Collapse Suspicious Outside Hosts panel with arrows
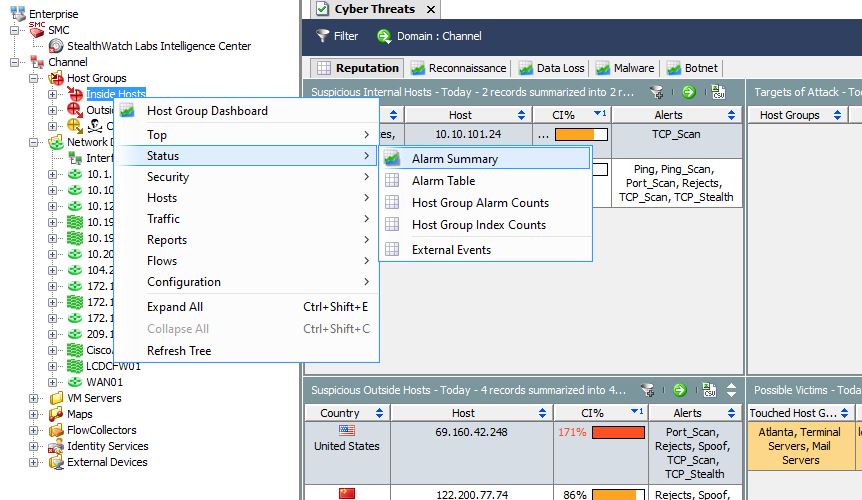The height and width of the screenshot is (500, 862). coord(731,390)
